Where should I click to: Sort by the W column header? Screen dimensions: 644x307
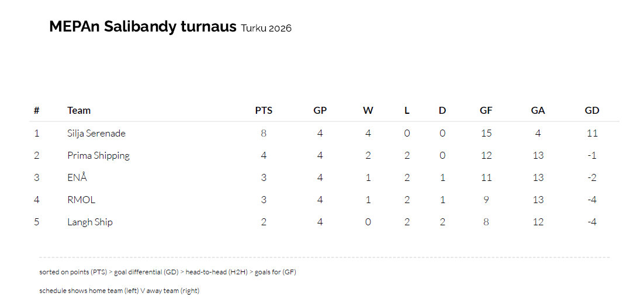[x=368, y=110]
